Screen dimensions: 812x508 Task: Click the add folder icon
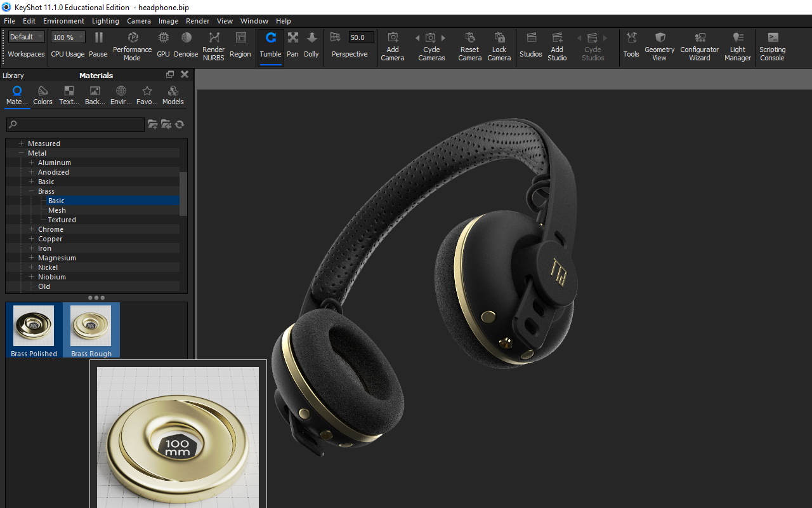[153, 124]
